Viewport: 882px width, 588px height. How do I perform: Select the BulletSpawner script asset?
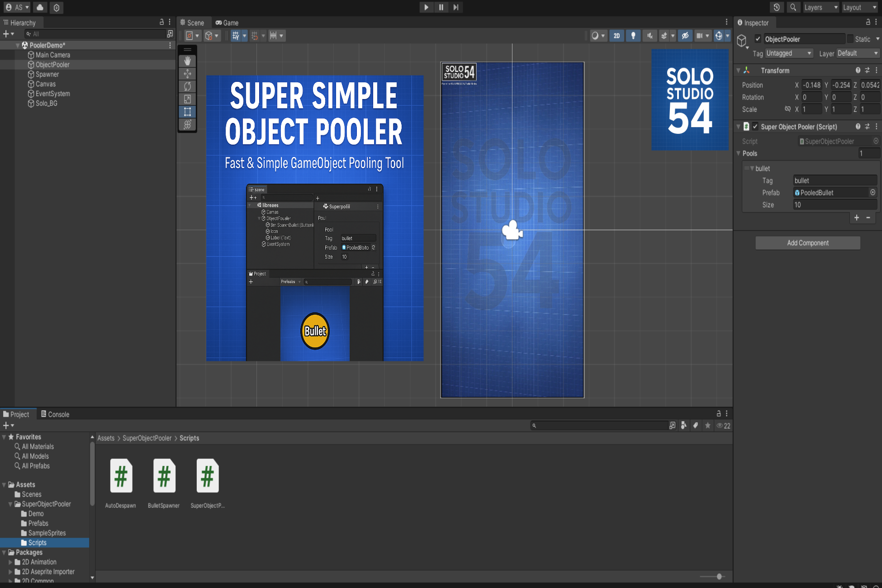[164, 484]
